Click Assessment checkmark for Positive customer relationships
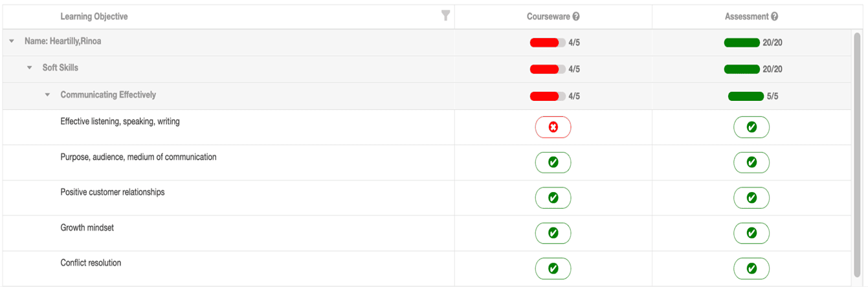Screen dimensions: 868x287 pos(751,198)
